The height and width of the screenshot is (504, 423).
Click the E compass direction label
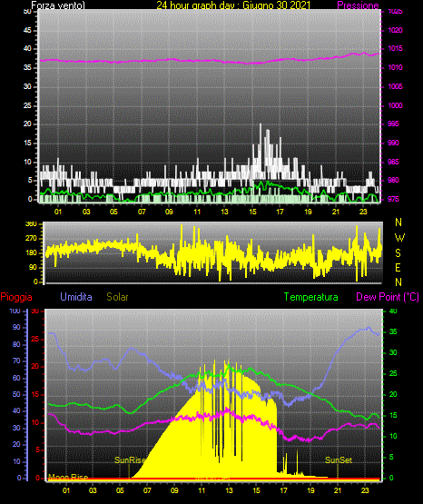click(x=398, y=267)
